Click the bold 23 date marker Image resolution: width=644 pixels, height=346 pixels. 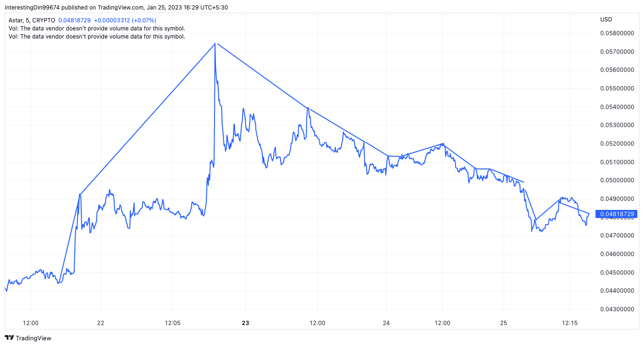click(245, 323)
